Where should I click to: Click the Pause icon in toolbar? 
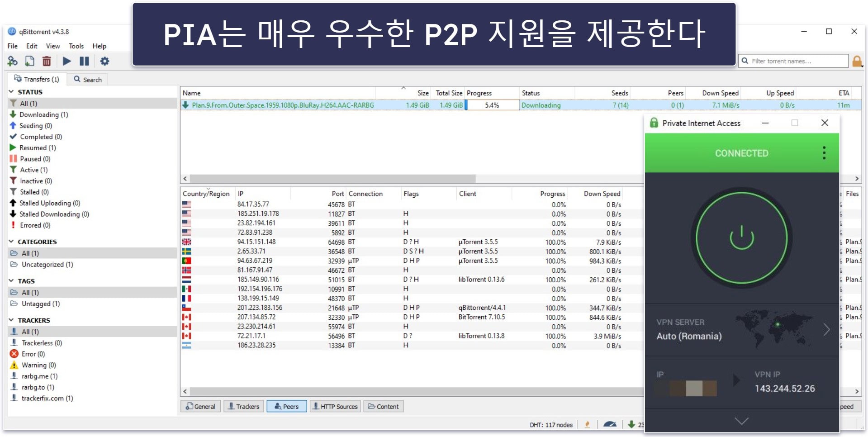pyautogui.click(x=84, y=61)
